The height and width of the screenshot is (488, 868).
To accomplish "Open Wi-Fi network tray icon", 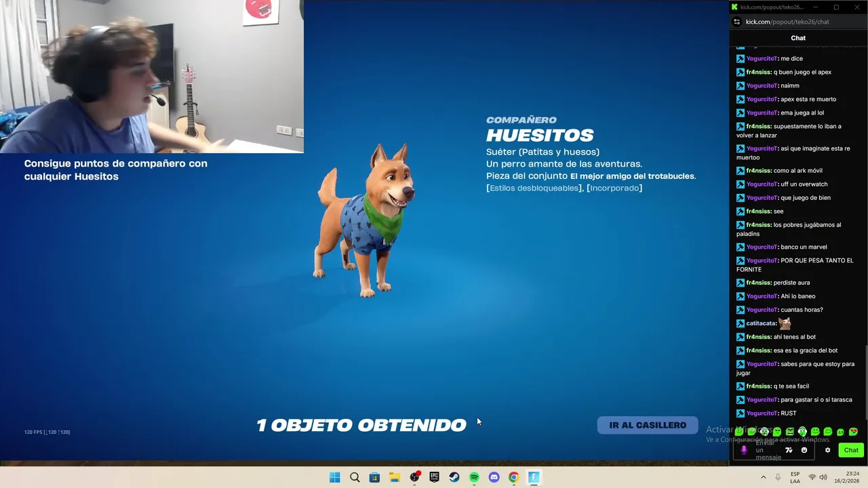I will (x=812, y=477).
